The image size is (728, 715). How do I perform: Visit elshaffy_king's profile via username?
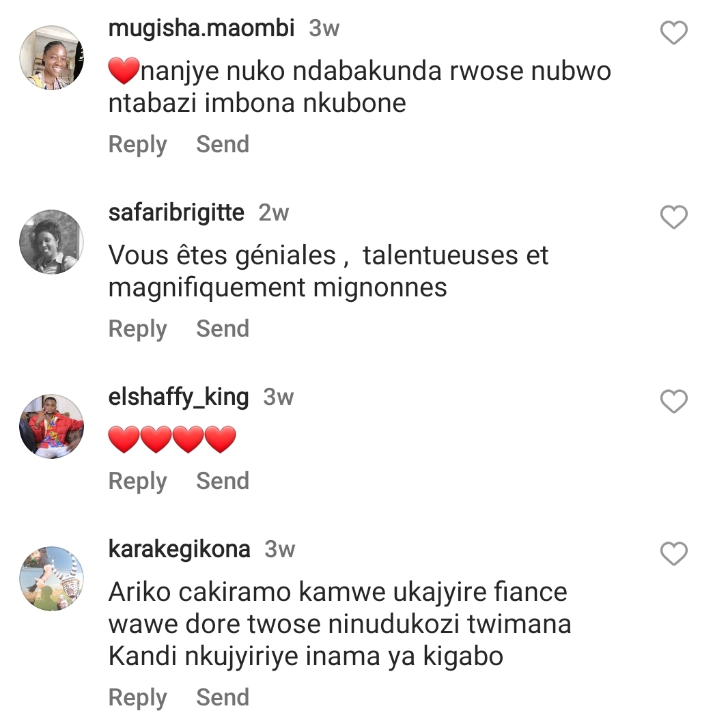[x=178, y=397]
